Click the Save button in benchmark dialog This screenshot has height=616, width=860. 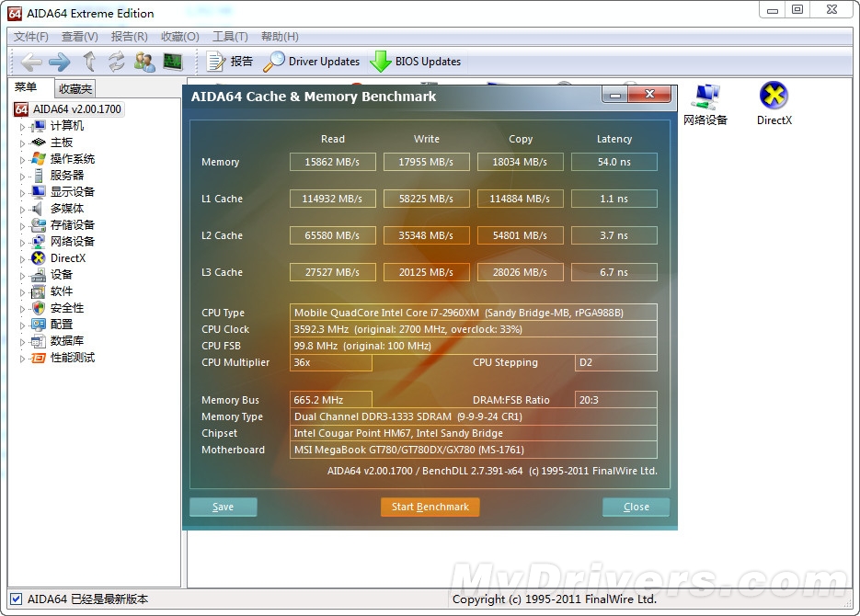[x=224, y=507]
